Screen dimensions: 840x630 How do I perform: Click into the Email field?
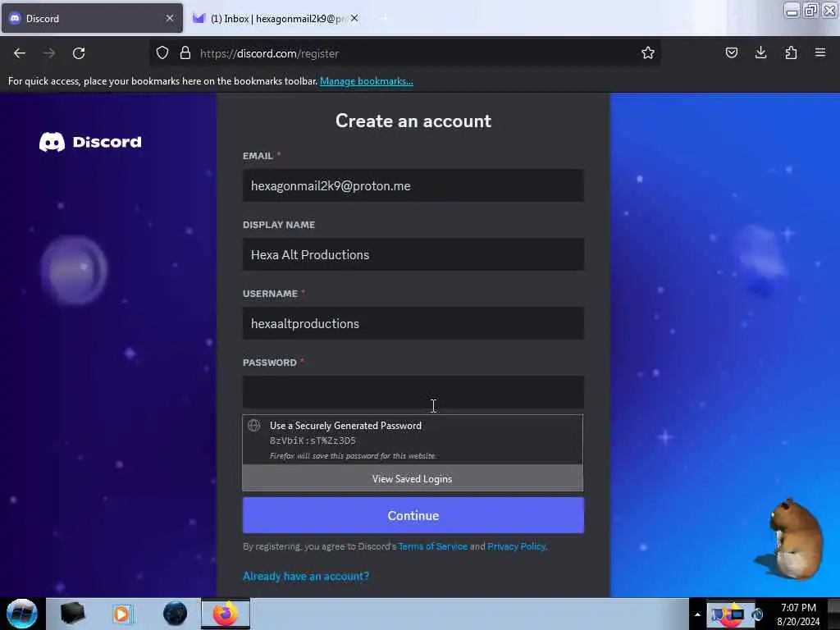[x=413, y=185]
